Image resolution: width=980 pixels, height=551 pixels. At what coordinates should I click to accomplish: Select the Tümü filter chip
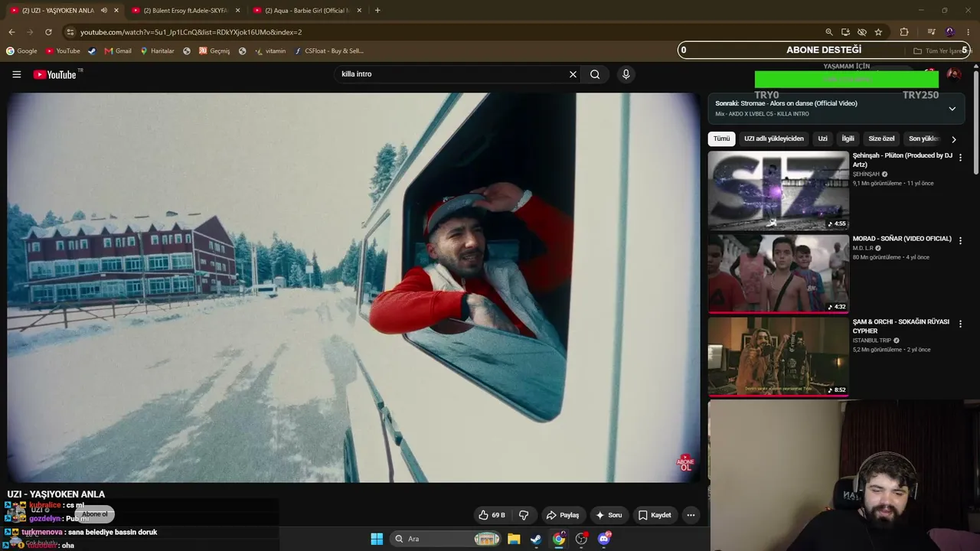[722, 139]
